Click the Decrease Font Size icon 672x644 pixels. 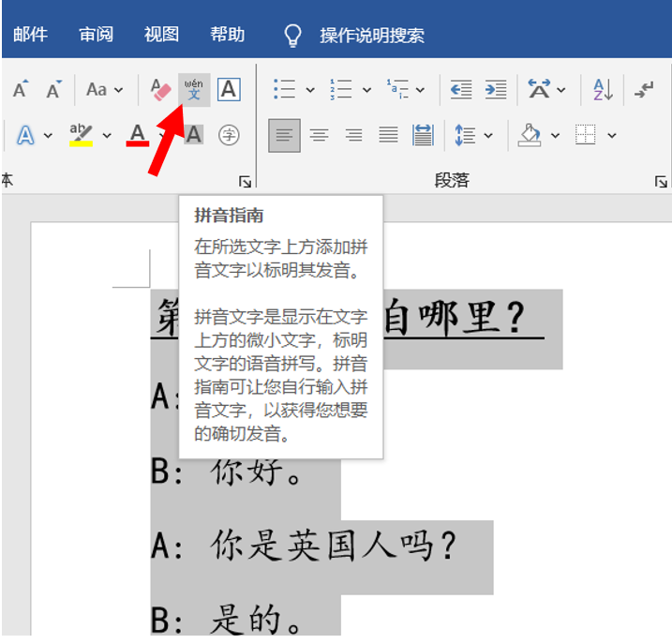click(x=54, y=90)
